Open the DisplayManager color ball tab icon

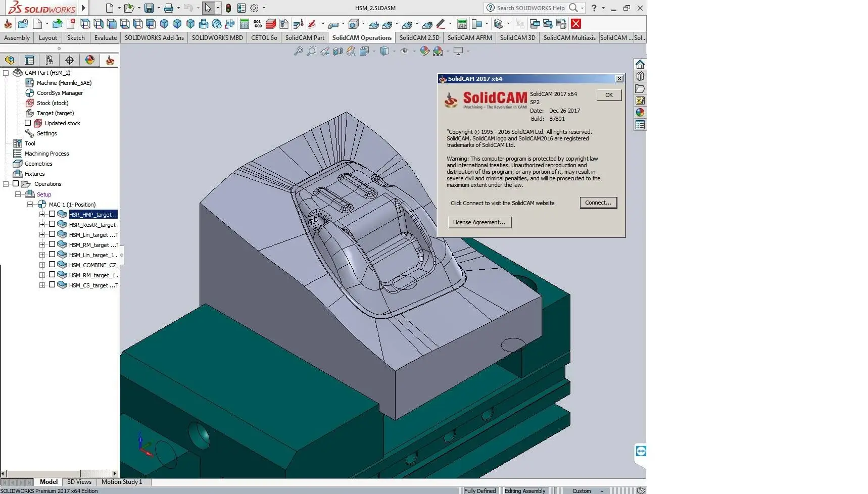(x=90, y=60)
